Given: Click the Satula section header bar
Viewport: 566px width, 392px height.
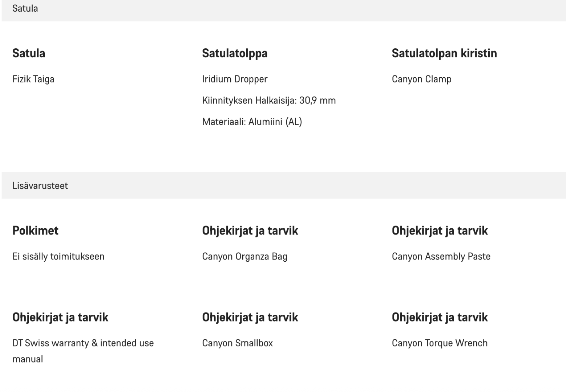Looking at the screenshot, I should tap(283, 9).
